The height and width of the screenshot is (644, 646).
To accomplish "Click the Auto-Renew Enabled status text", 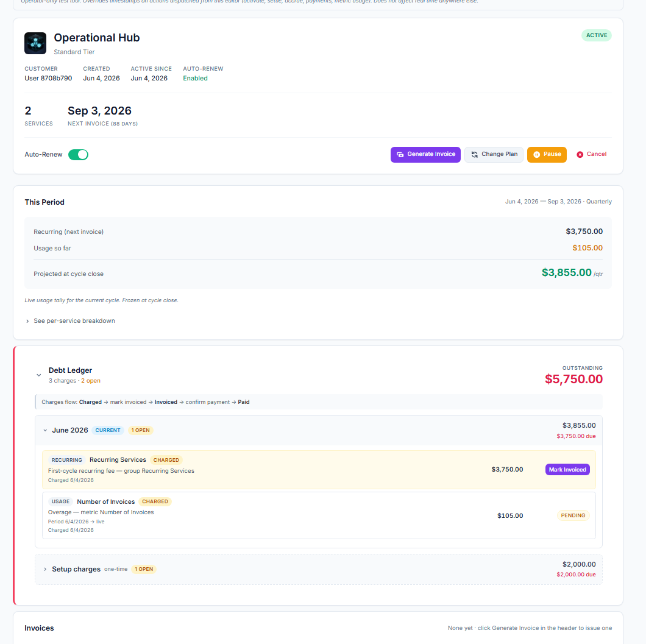I will coord(195,78).
